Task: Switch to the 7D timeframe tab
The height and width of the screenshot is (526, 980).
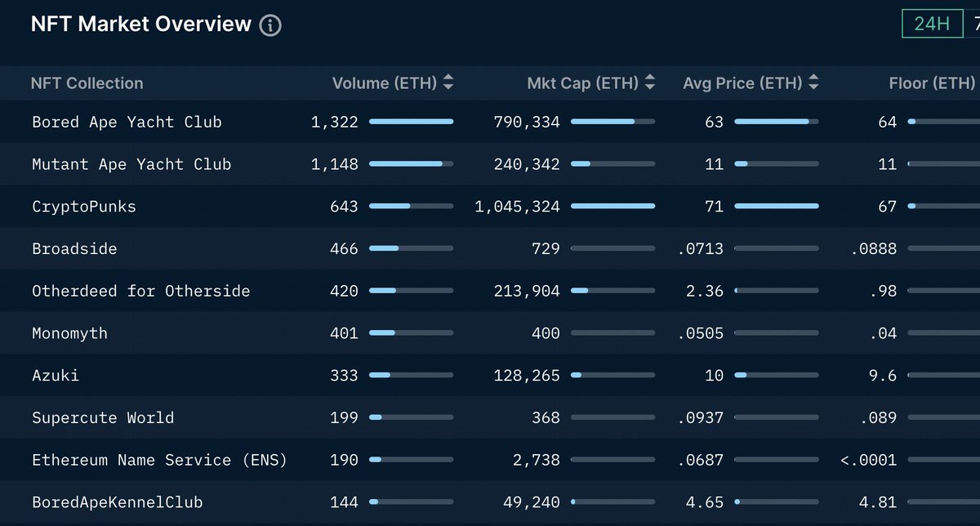Action: [x=977, y=24]
